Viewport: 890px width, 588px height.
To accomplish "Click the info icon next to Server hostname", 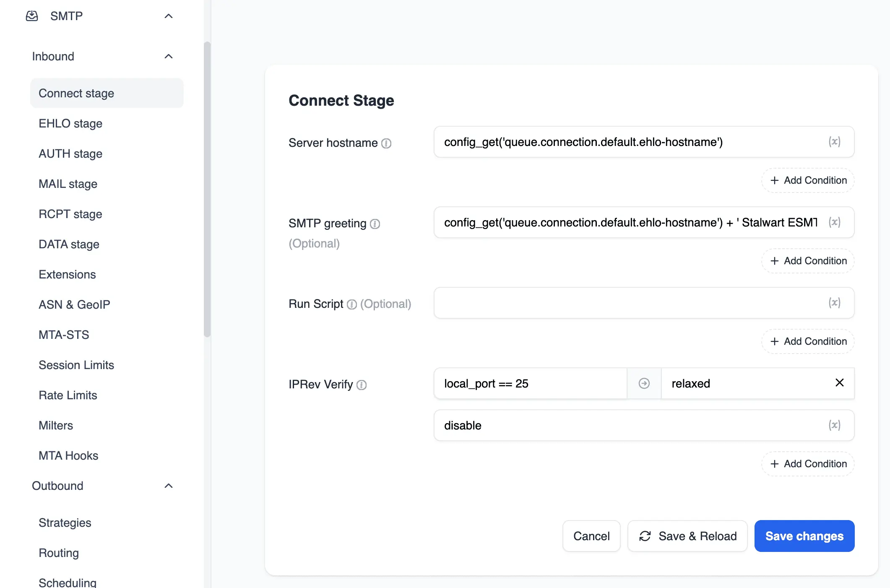I will pyautogui.click(x=386, y=143).
